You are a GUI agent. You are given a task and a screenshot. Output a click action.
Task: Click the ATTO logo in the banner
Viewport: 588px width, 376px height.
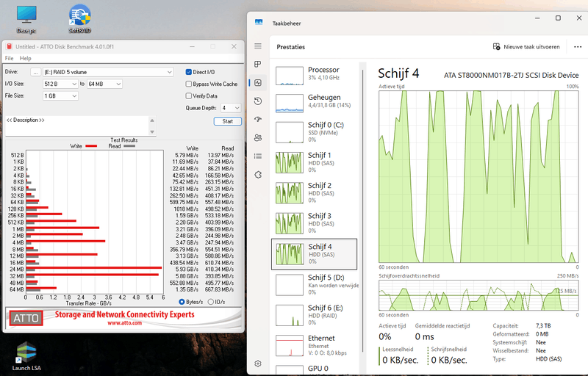[26, 318]
